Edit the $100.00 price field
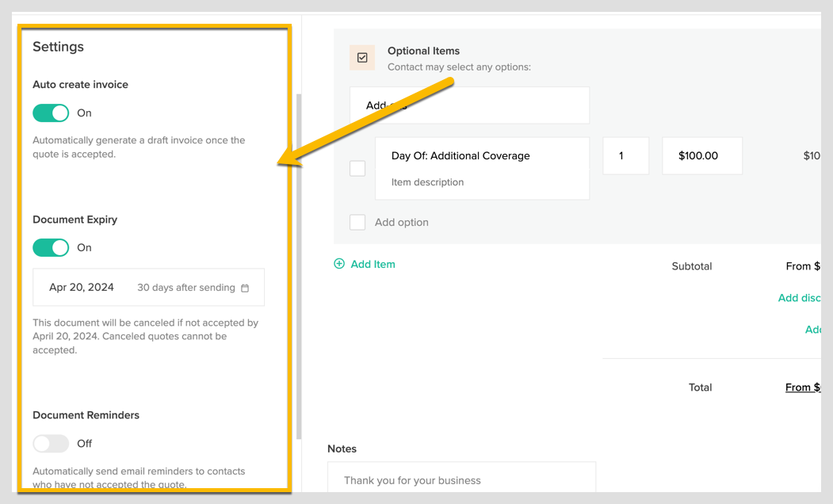This screenshot has width=833, height=504. click(701, 156)
